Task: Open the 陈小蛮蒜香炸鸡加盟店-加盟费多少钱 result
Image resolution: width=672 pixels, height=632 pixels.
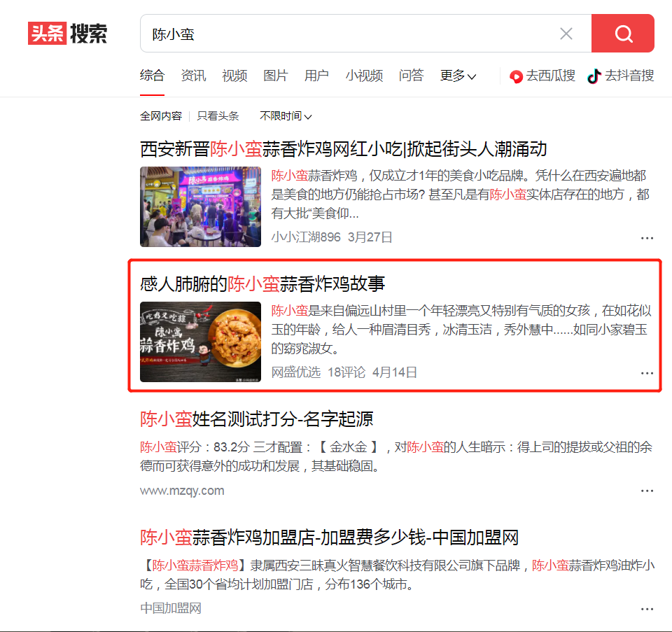Action: coord(329,537)
